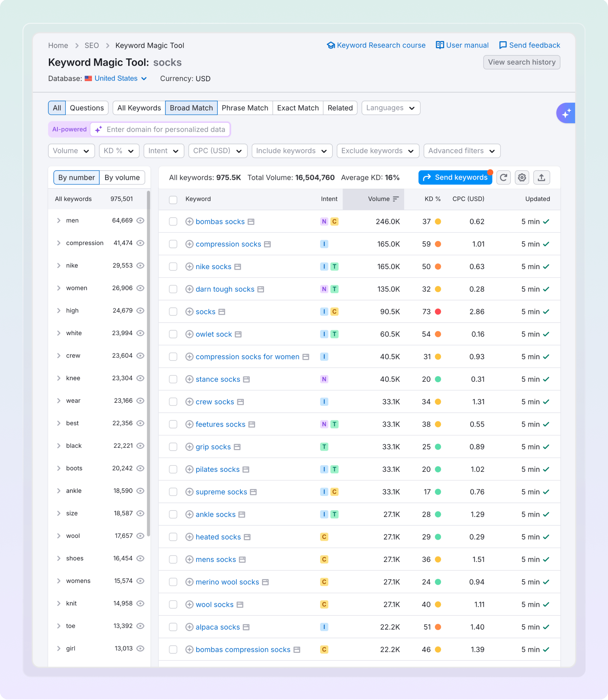Check the crew socks row checkbox
608x700 pixels.
(x=173, y=402)
